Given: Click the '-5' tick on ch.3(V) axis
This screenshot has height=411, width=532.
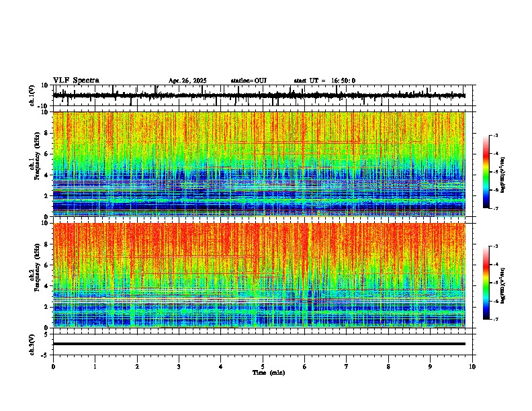Looking at the screenshot, I should coord(45,355).
